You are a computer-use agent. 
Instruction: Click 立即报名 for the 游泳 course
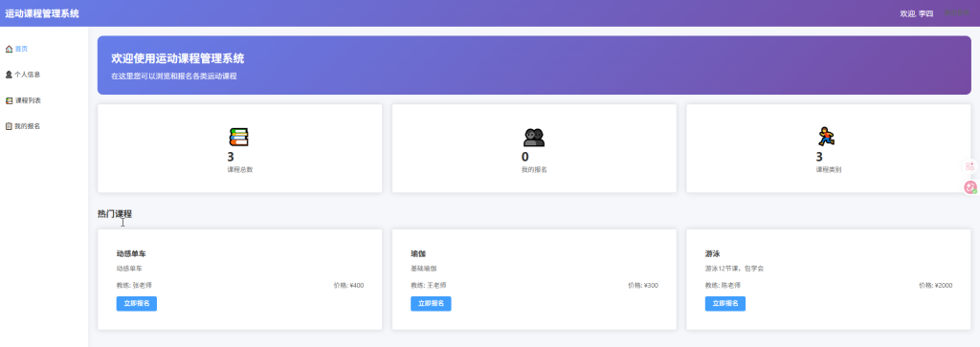725,303
